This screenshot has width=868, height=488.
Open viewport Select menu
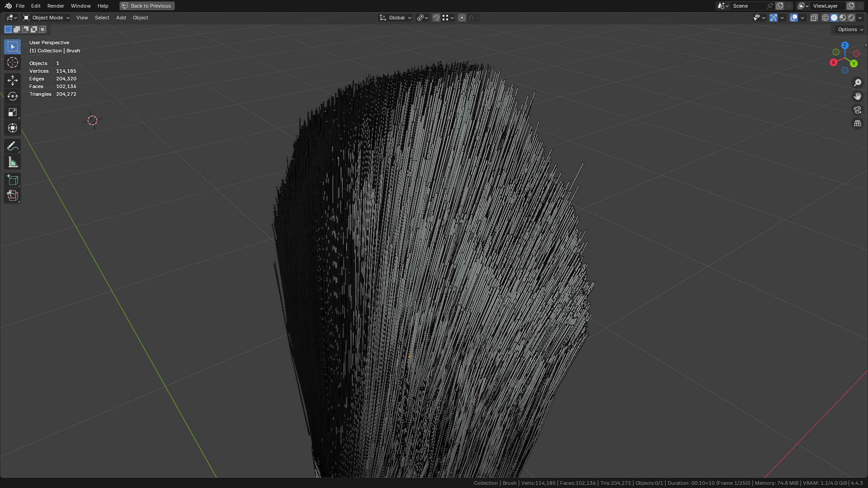pyautogui.click(x=102, y=18)
